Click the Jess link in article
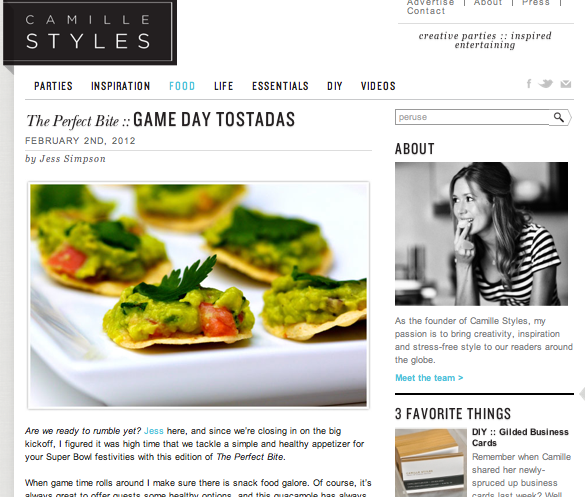Image resolution: width=585 pixels, height=497 pixels. (x=154, y=431)
